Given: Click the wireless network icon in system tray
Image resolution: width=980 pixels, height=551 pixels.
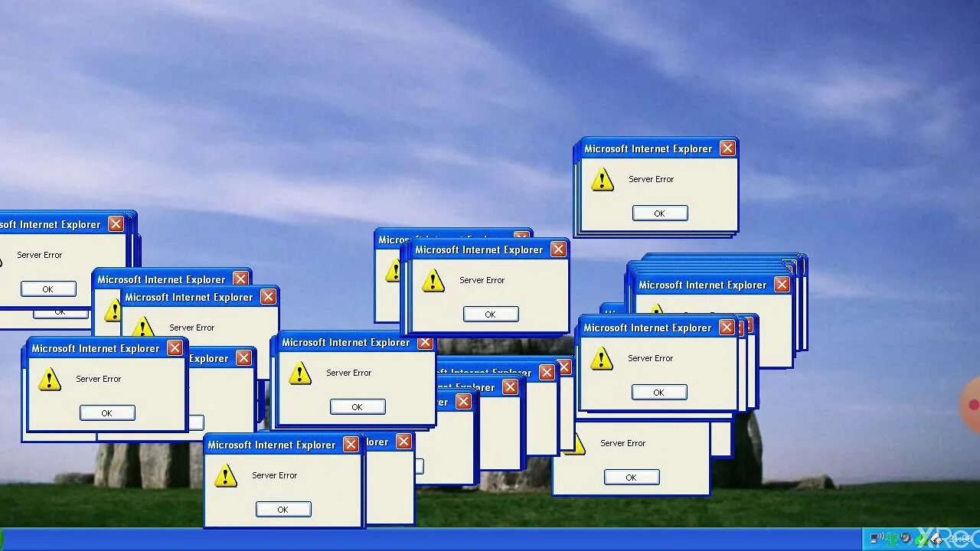Looking at the screenshot, I should [877, 539].
